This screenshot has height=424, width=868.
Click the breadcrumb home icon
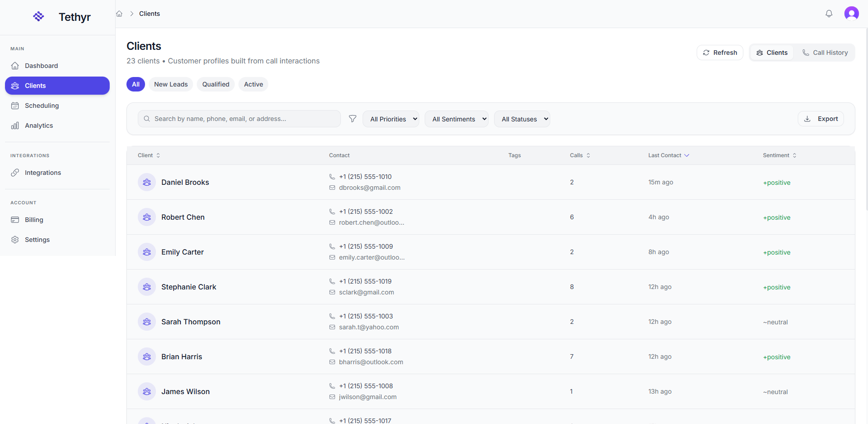click(119, 14)
